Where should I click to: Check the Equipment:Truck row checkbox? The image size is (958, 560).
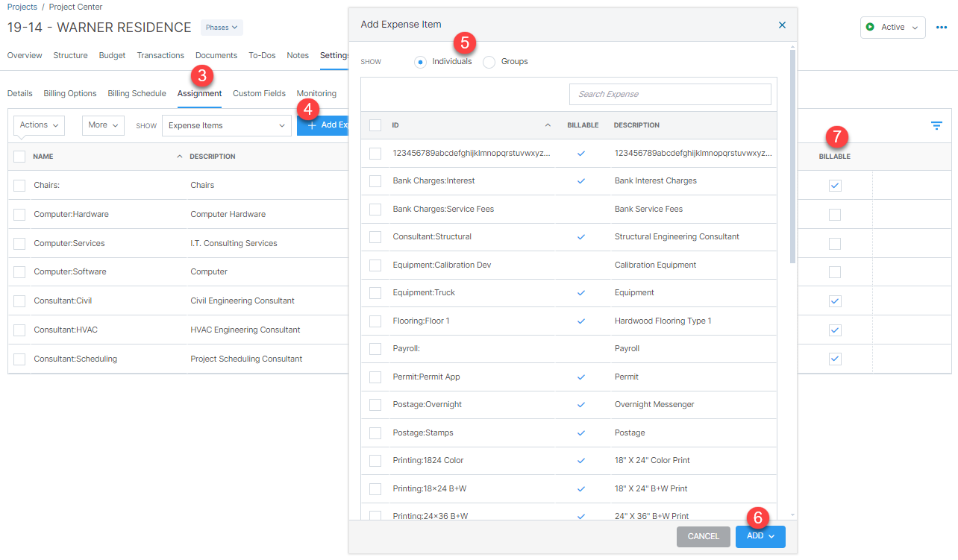tap(375, 293)
